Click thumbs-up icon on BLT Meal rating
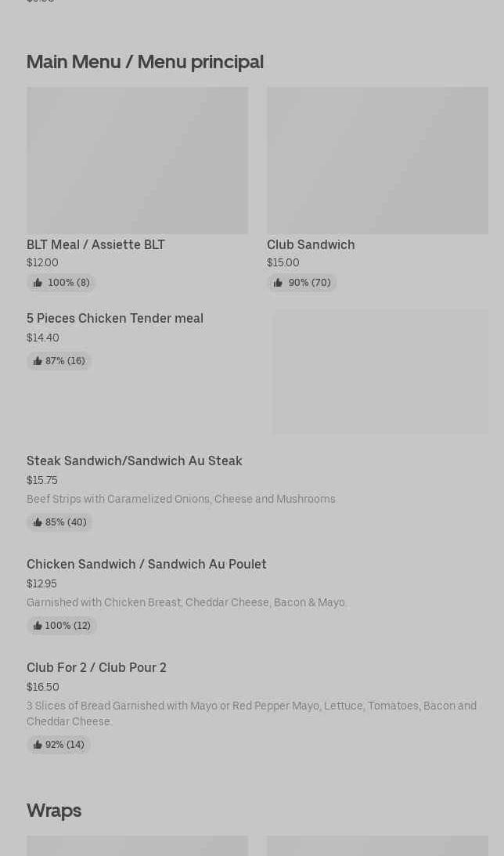The width and height of the screenshot is (504, 856). click(x=38, y=283)
